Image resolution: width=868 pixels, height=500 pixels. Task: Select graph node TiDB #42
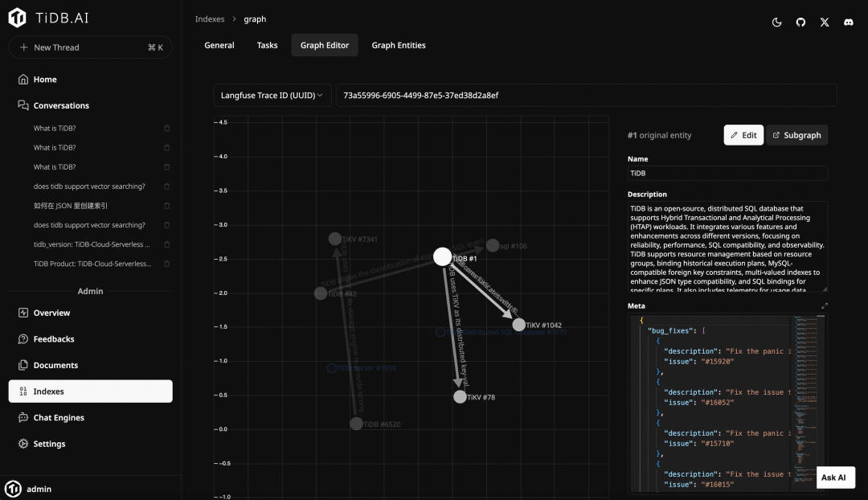(x=321, y=293)
